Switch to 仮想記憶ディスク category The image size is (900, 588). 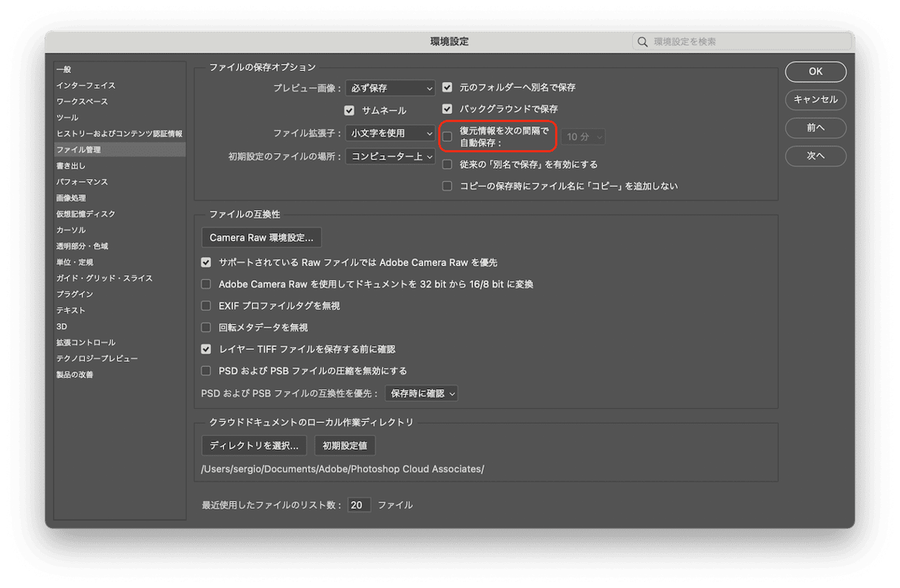point(86,214)
